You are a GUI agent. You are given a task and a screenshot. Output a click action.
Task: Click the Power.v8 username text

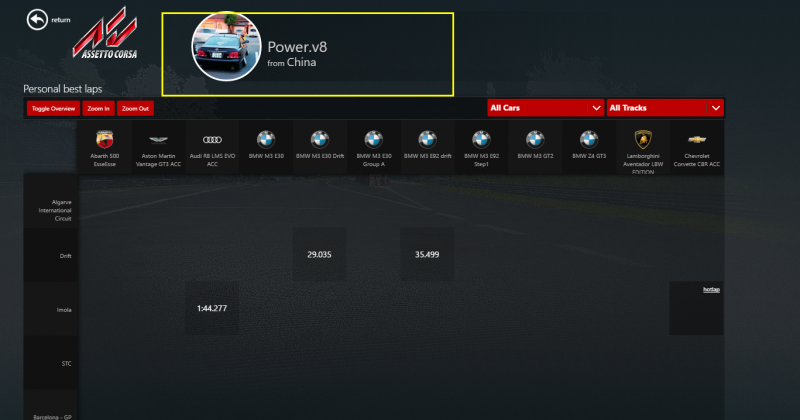point(297,47)
